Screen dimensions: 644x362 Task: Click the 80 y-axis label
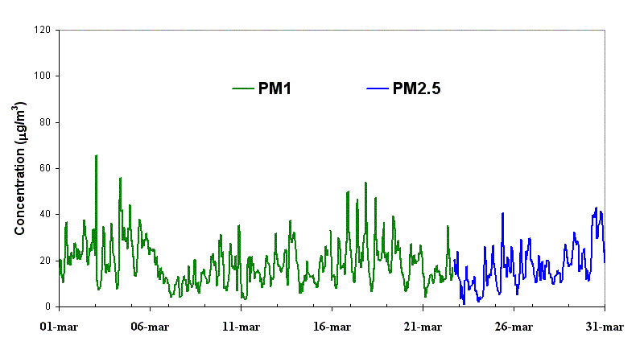coord(45,122)
